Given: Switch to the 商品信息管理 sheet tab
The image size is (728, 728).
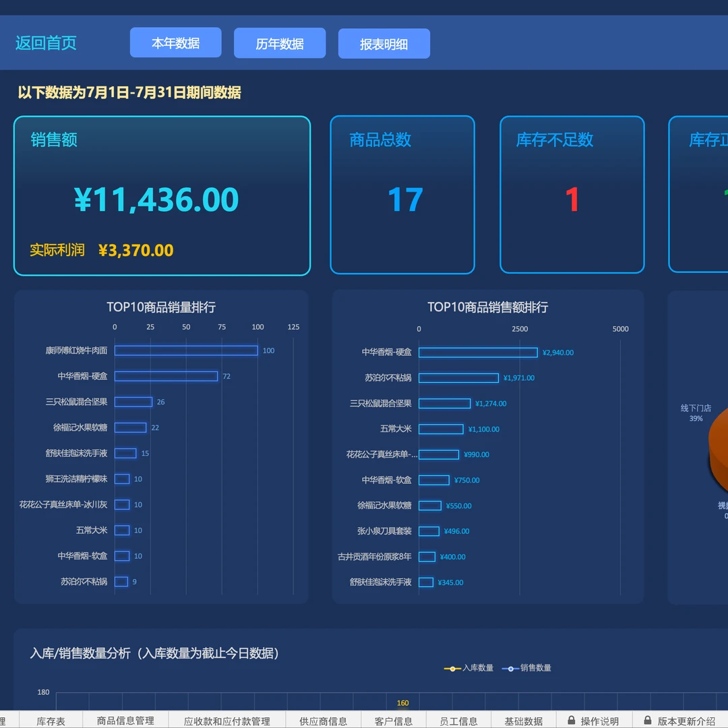Looking at the screenshot, I should coord(125,721).
